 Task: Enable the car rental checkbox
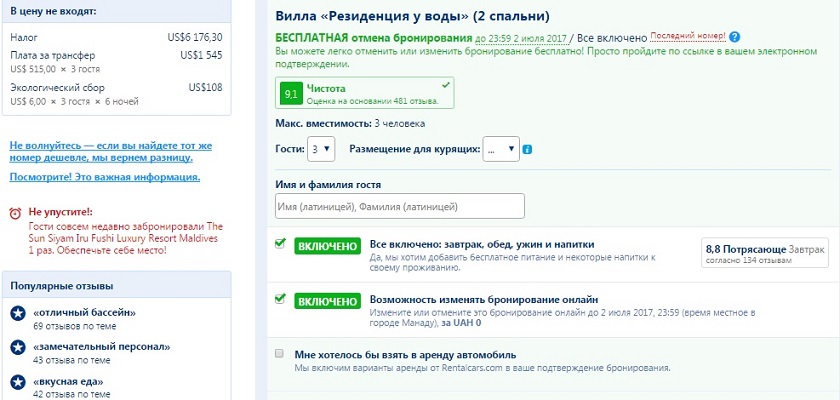[x=280, y=353]
